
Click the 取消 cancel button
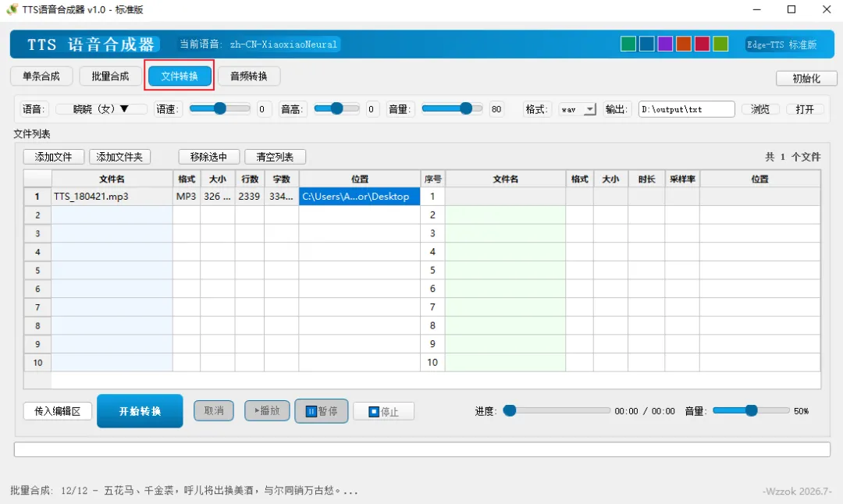click(213, 410)
